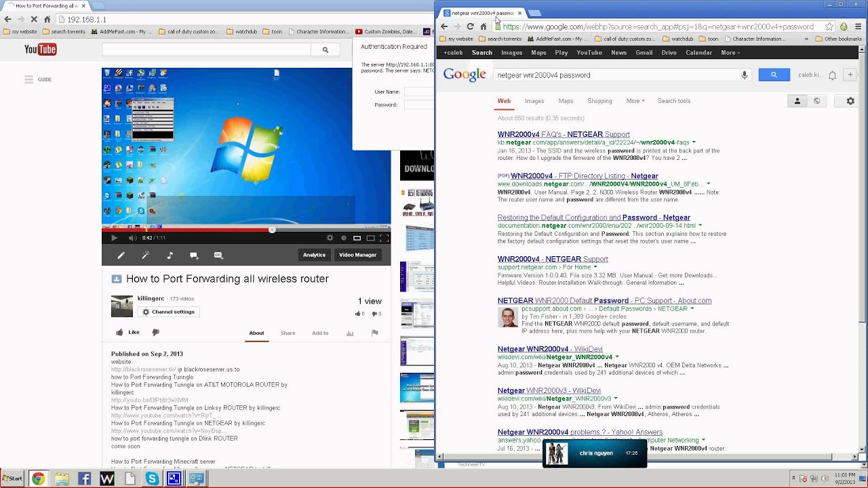Viewport: 868px width, 488px height.
Task: Click the blue Google search button
Action: click(x=774, y=75)
